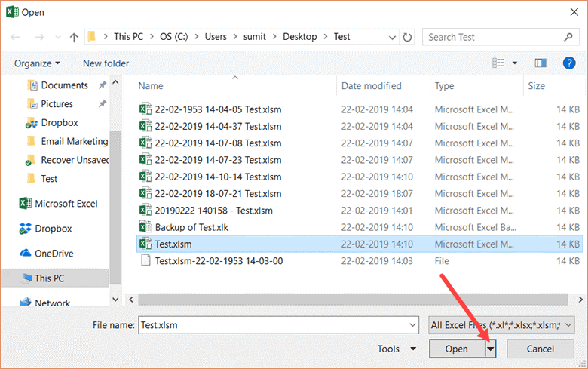The width and height of the screenshot is (588, 369).
Task: Click the Up one level arrow
Action: click(x=74, y=37)
